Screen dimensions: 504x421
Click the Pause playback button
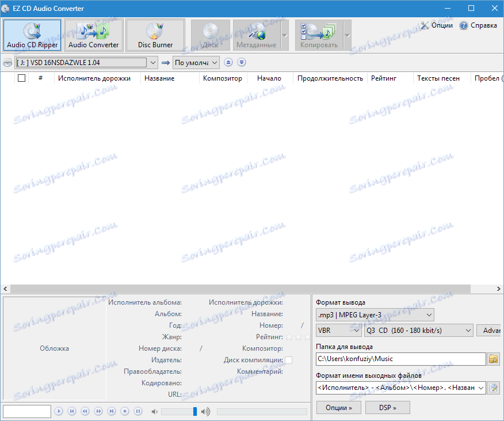coord(138,411)
